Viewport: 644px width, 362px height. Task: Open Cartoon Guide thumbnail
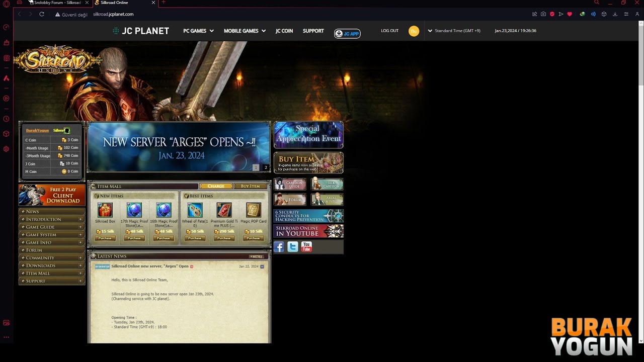click(290, 184)
